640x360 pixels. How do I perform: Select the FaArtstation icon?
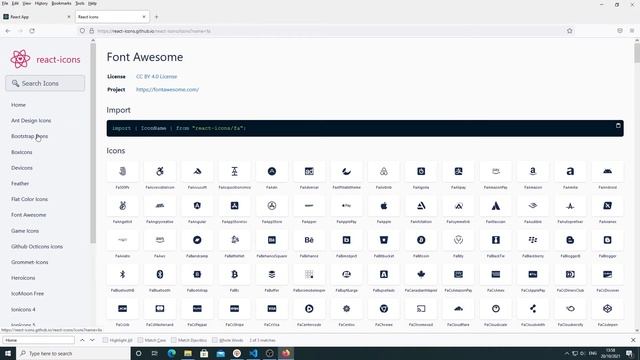coord(421,206)
